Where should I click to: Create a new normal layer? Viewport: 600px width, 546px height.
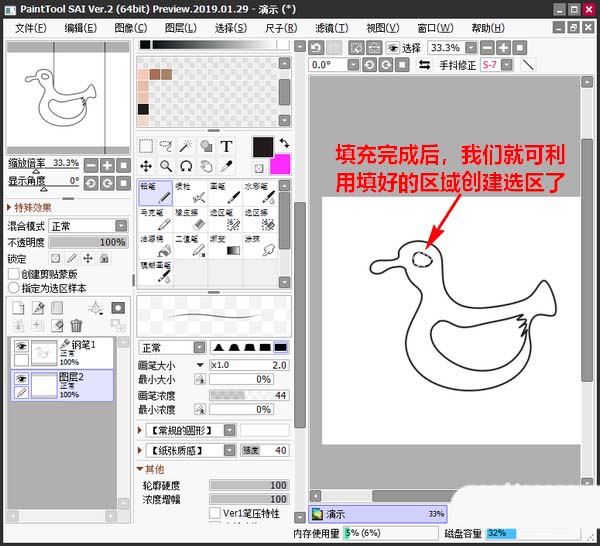[18, 308]
